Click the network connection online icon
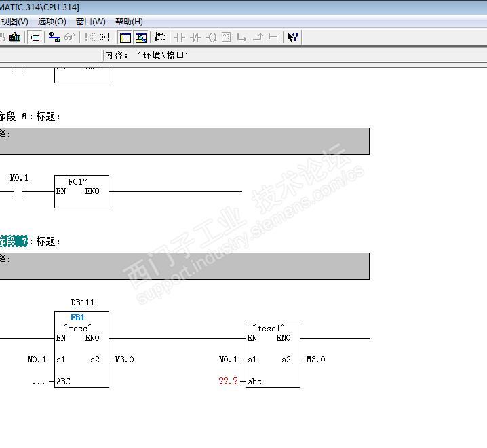 coord(54,37)
